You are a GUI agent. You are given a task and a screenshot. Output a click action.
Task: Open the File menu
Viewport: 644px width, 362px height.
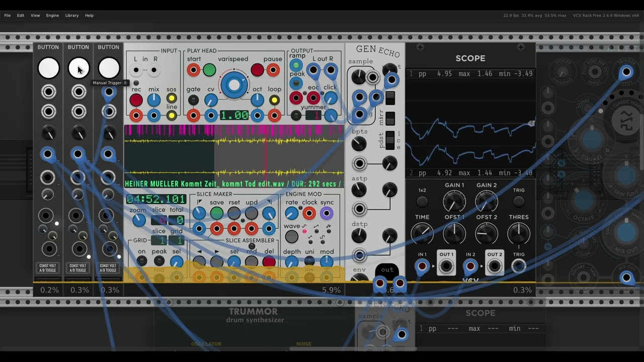click(x=8, y=16)
